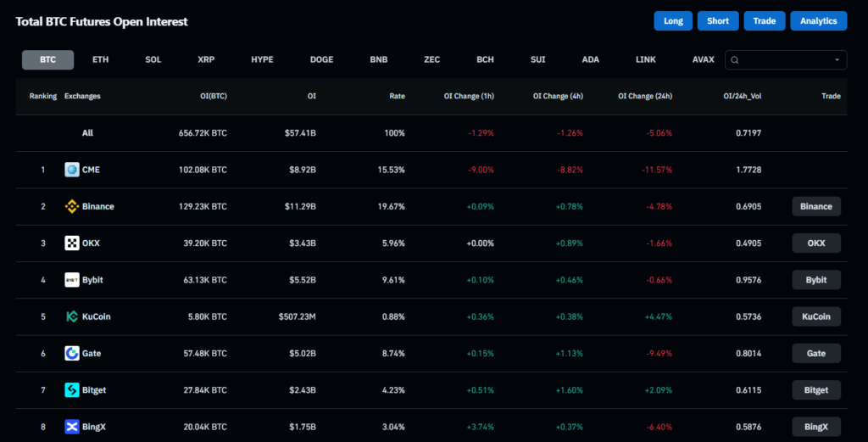The width and height of the screenshot is (868, 442).
Task: Click the CME exchange logo icon
Action: tap(72, 170)
